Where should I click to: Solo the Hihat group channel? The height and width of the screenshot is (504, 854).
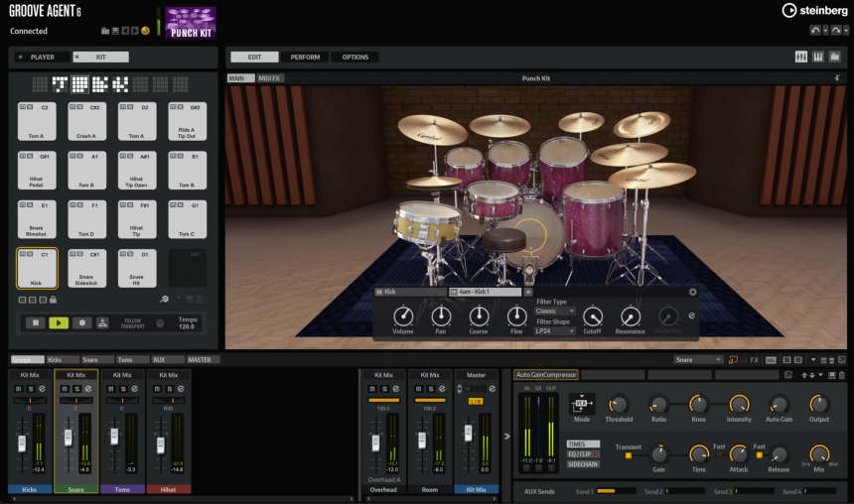click(170, 389)
